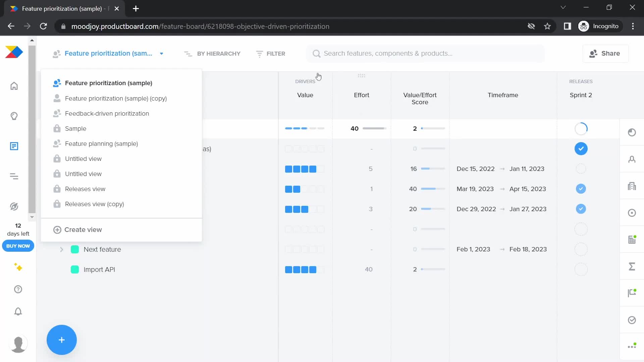Set Value rating for Mar 19, 2023 row
The image size is (644, 362).
pyautogui.click(x=305, y=189)
